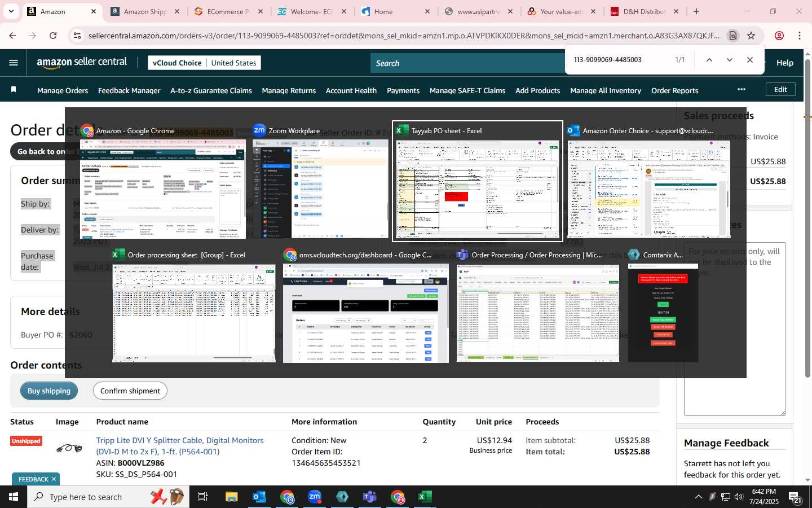Switch to ECommerce tab
Screen dimensions: 812x508
[228, 11]
